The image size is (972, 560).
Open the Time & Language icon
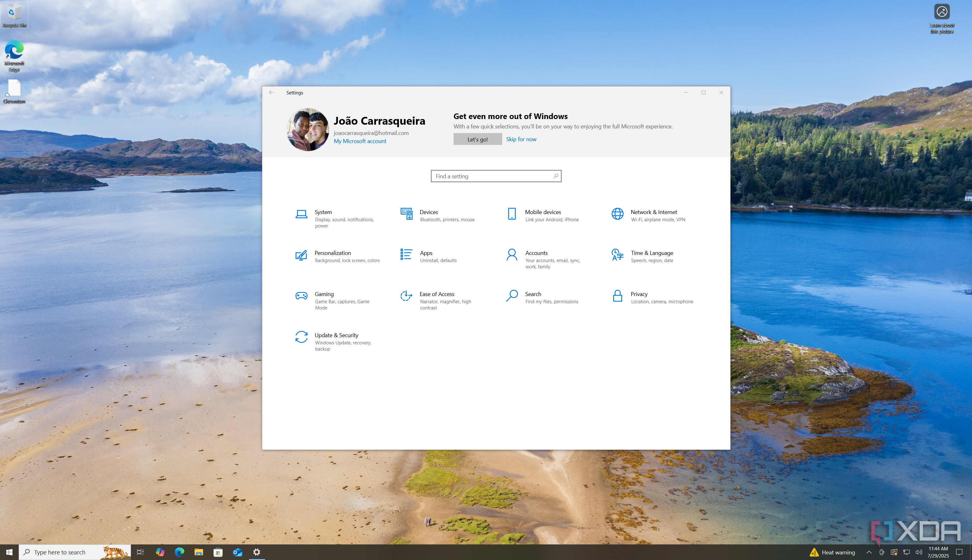[617, 255]
